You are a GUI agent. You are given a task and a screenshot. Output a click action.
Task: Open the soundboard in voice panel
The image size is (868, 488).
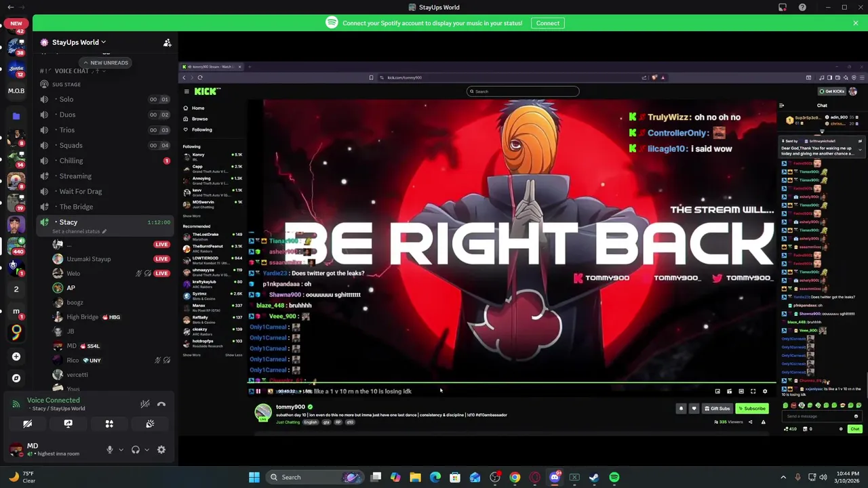click(x=150, y=424)
